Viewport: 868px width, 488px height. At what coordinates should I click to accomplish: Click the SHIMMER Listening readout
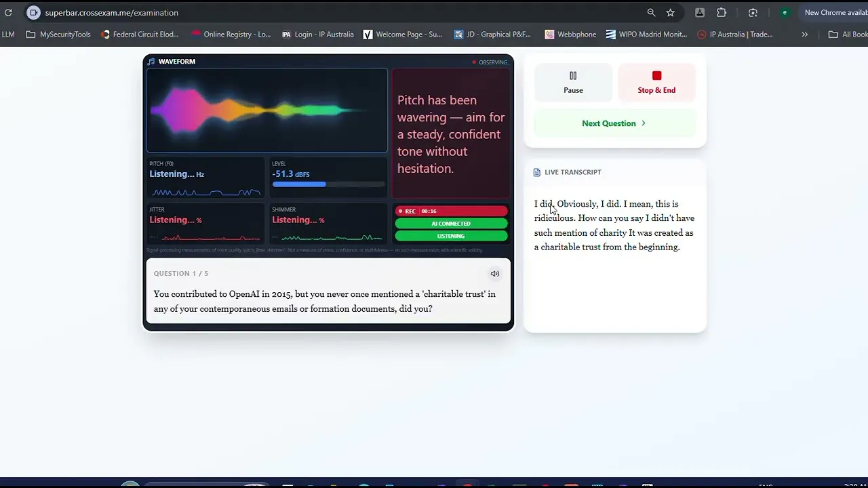298,220
